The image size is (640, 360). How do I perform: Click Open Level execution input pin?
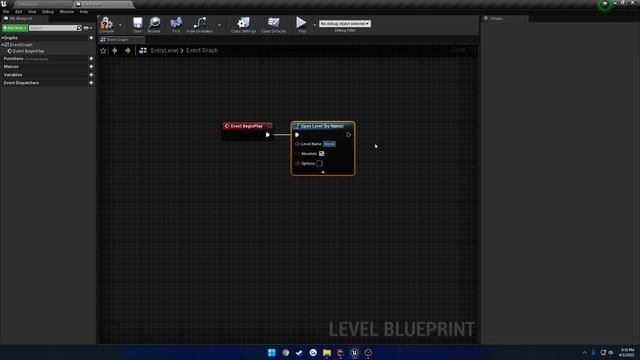click(x=297, y=135)
